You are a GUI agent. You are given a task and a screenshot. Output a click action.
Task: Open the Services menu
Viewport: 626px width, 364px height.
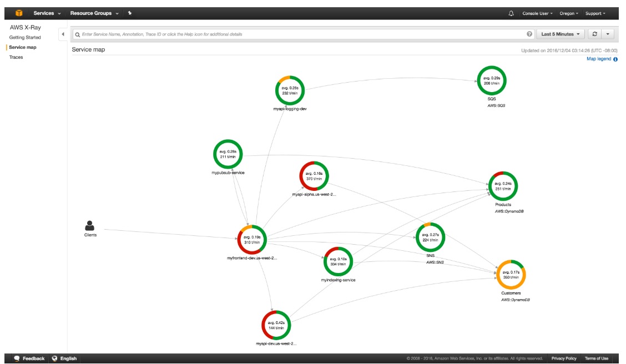coord(47,13)
